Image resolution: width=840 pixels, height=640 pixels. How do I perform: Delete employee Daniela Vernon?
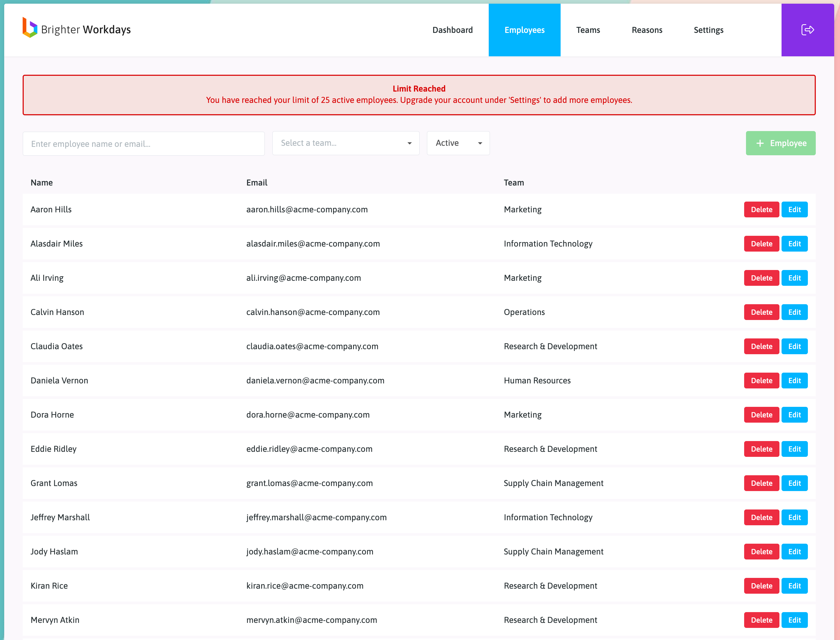(x=761, y=381)
